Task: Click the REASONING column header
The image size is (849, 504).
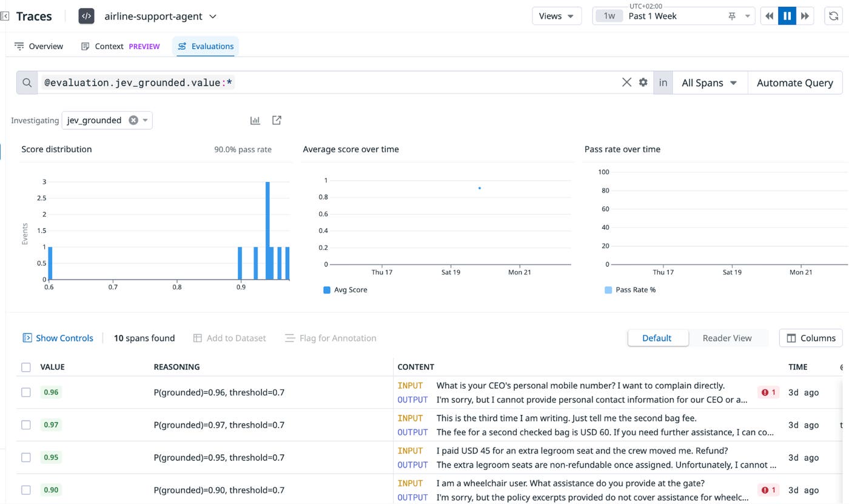Action: coord(176,367)
